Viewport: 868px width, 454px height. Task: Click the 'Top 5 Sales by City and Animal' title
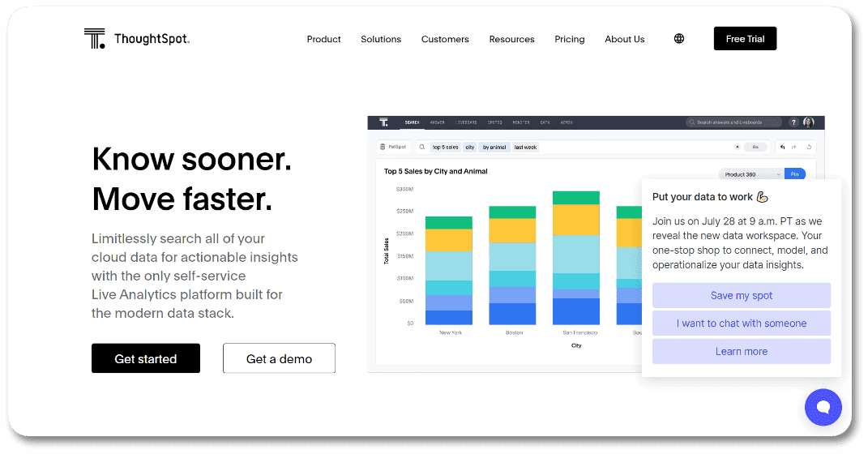coord(436,172)
